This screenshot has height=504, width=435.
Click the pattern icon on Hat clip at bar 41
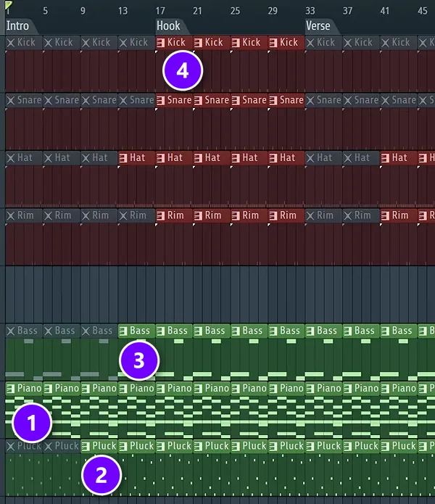tap(385, 158)
